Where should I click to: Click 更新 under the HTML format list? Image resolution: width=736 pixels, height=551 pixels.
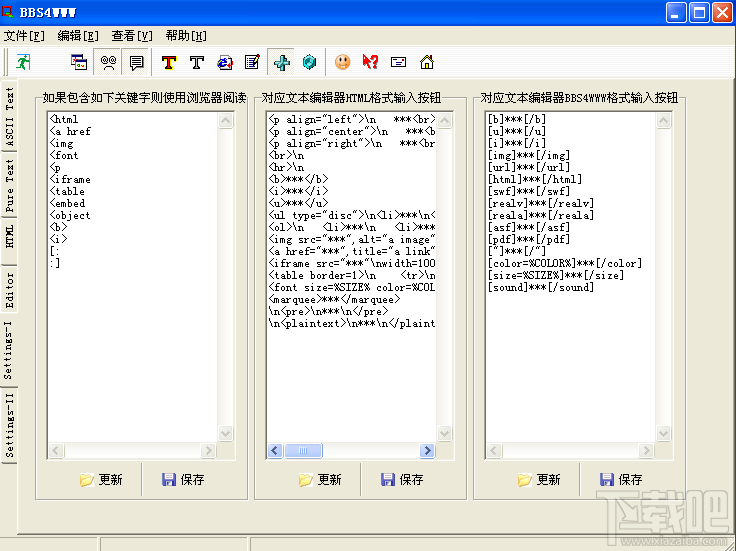pyautogui.click(x=320, y=480)
